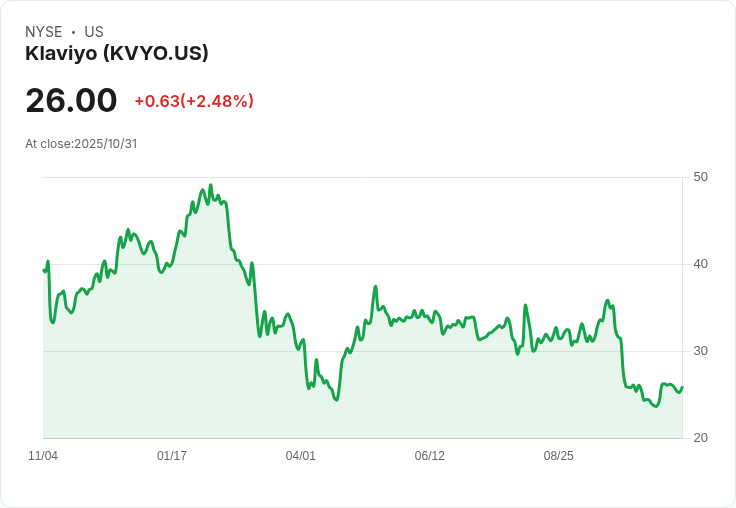
Task: Click the NYSE exchange label
Action: (x=44, y=32)
